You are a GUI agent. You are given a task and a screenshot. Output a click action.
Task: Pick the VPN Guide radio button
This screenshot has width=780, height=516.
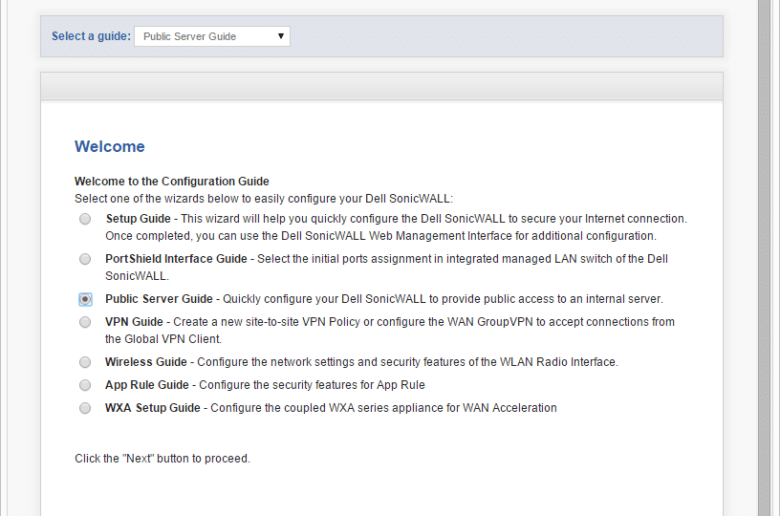85,322
